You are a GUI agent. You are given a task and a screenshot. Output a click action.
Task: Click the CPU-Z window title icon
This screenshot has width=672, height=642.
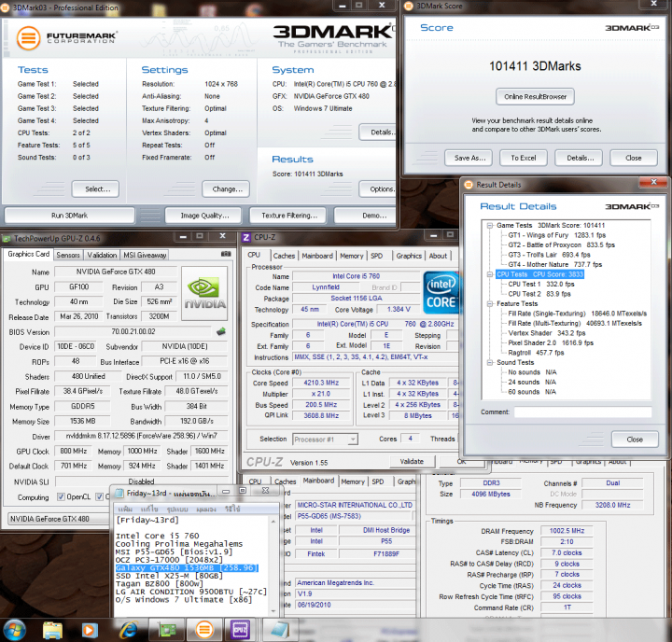(x=246, y=237)
